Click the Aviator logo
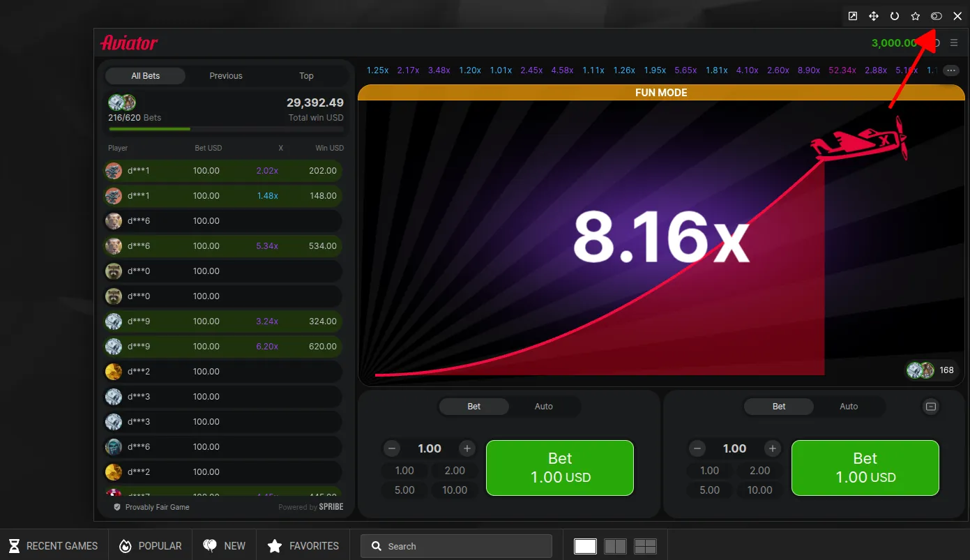Viewport: 970px width, 560px height. pyautogui.click(x=129, y=43)
